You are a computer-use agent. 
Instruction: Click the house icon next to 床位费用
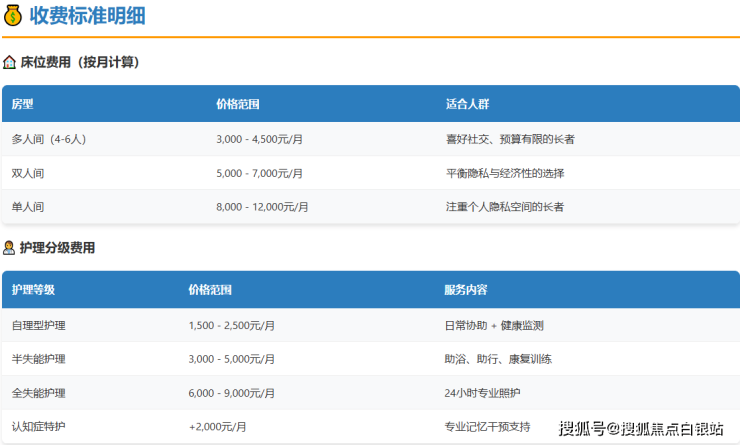9,62
